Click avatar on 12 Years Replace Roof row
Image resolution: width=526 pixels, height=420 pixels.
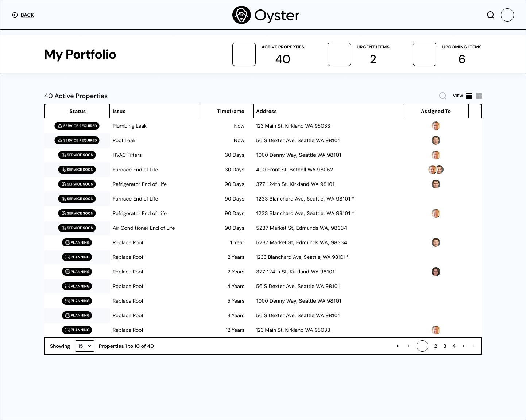(436, 330)
